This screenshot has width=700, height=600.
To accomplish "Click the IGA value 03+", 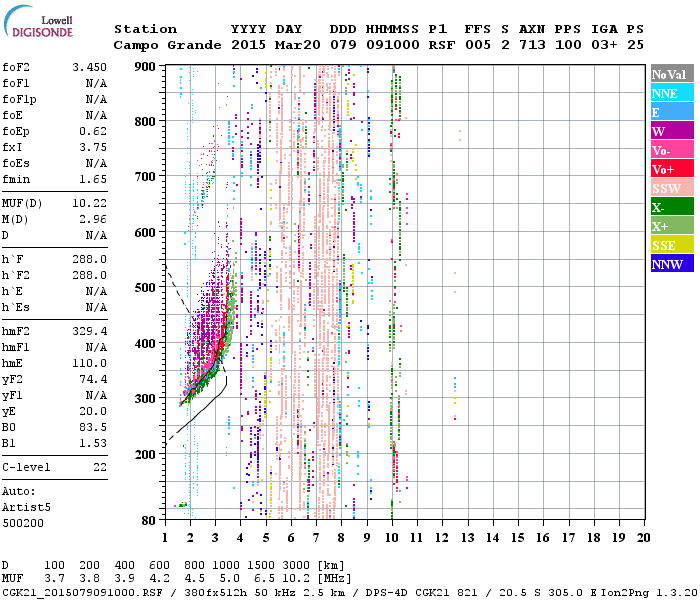I will point(604,45).
